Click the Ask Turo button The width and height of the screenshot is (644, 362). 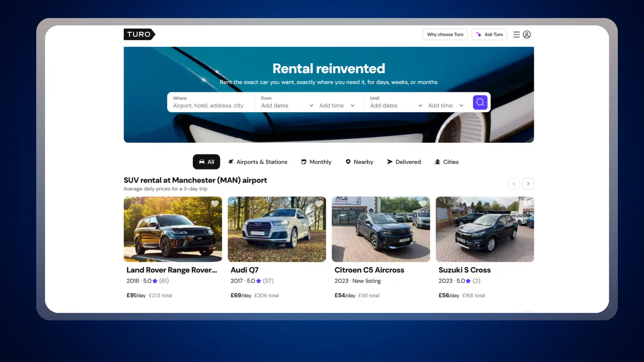[x=489, y=35]
